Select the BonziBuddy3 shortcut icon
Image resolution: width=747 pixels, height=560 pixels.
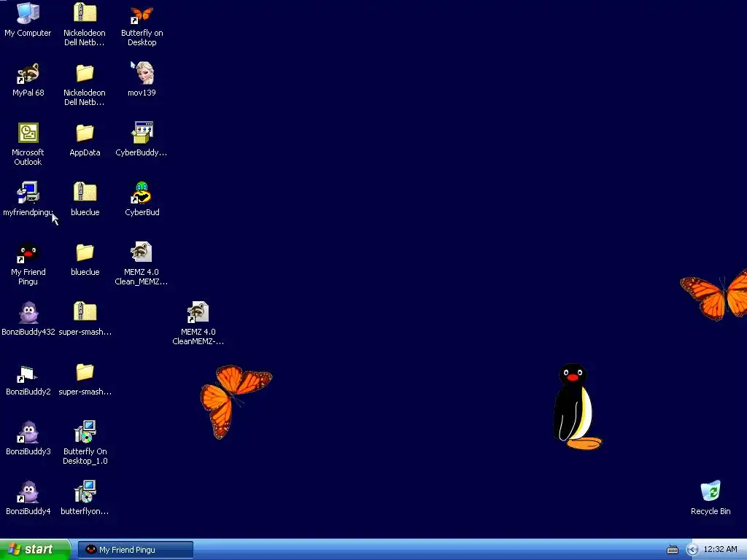[x=28, y=432]
